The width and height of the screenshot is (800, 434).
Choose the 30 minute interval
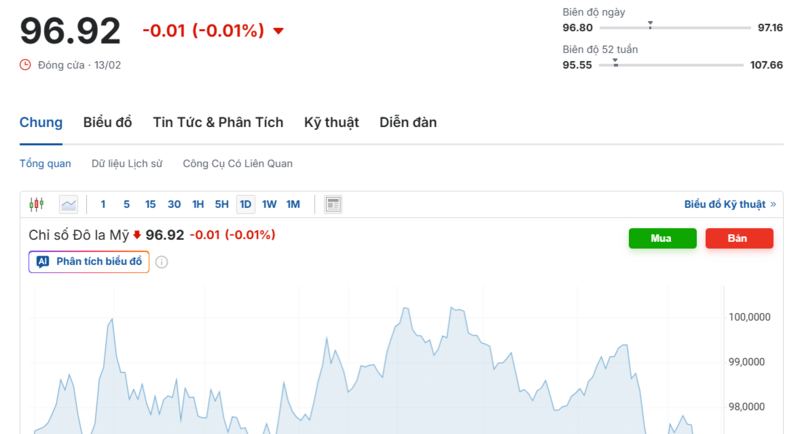click(174, 204)
